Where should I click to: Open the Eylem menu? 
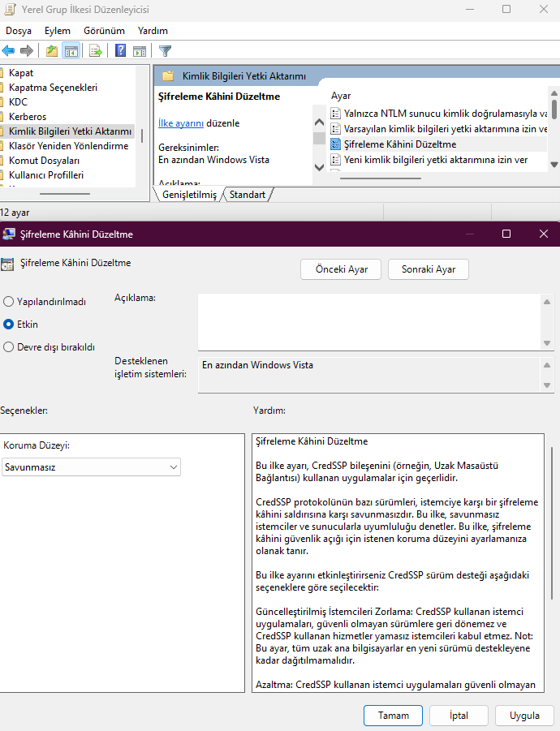point(58,31)
